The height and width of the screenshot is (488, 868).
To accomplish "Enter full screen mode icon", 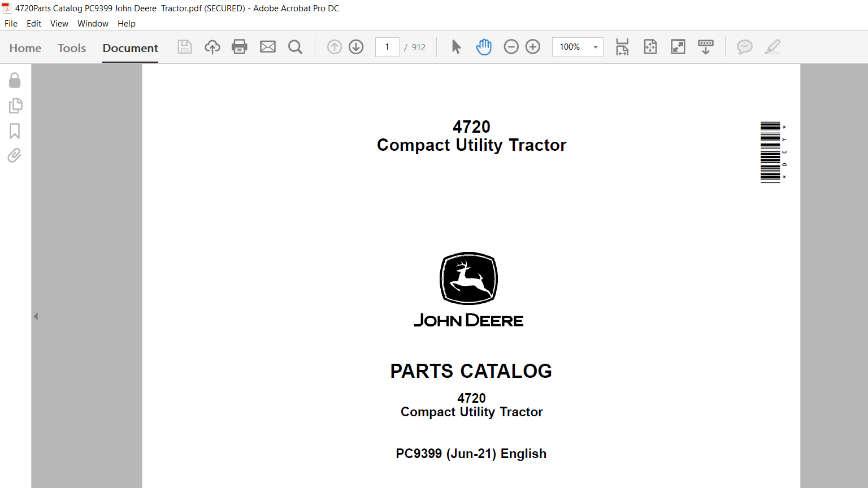I will (678, 47).
